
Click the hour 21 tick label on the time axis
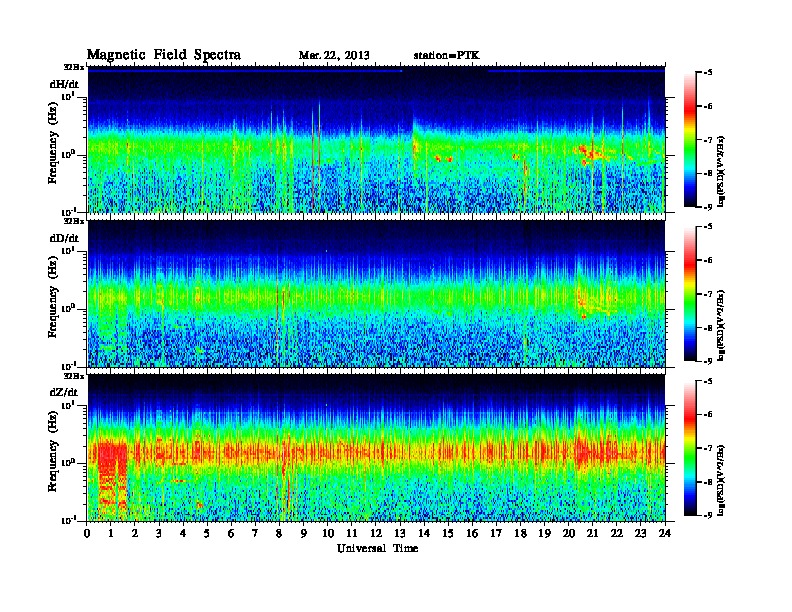point(592,534)
